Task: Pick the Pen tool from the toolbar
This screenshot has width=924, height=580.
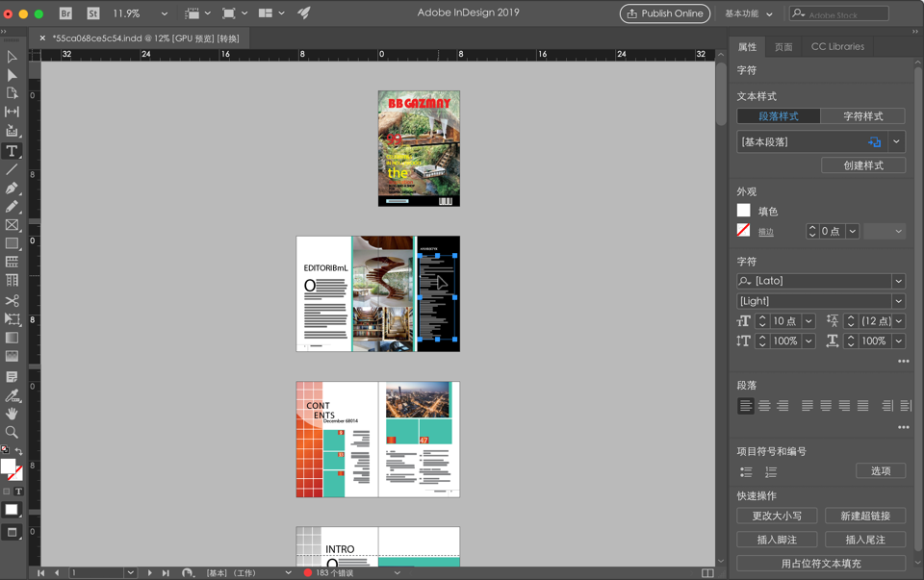Action: [13, 188]
